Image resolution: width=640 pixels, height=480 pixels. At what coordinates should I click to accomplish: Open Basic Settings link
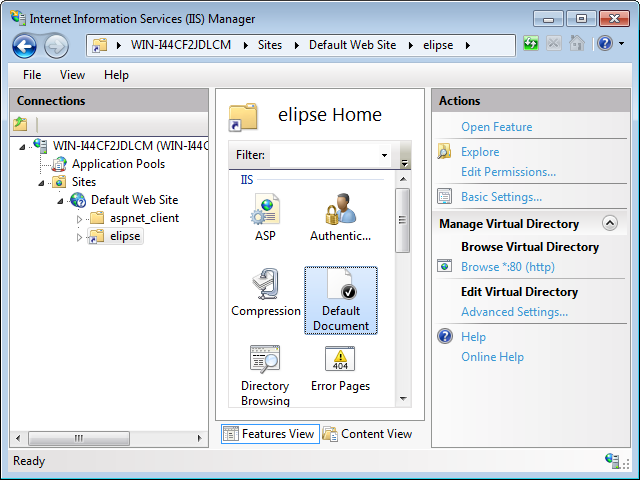[x=501, y=196]
